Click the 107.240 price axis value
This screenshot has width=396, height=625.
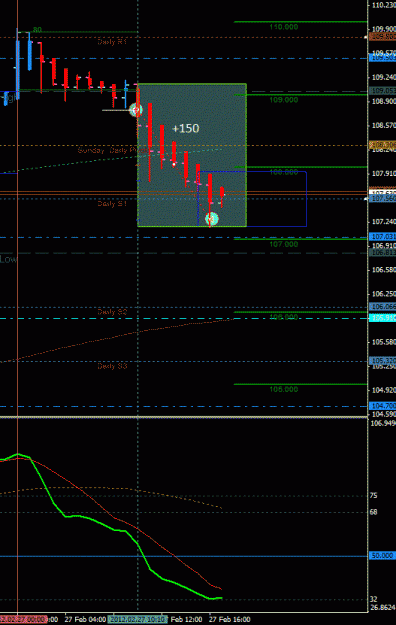point(384,222)
